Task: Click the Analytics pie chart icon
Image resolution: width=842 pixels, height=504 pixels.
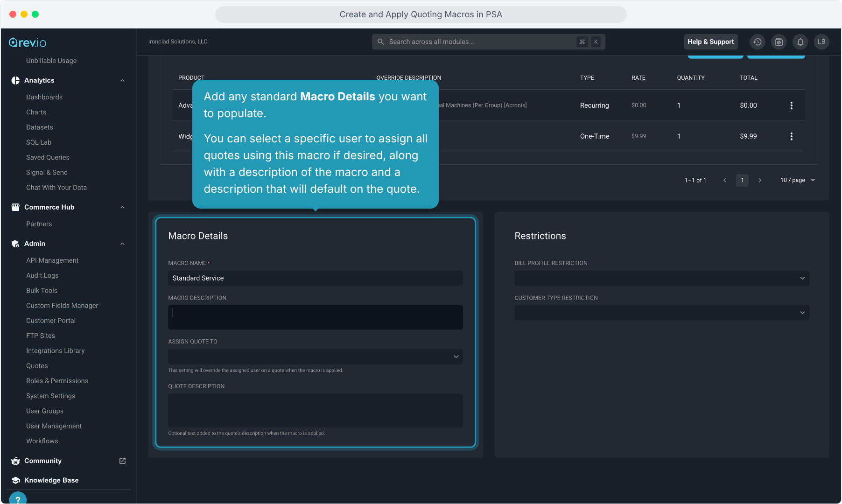Action: (15, 80)
